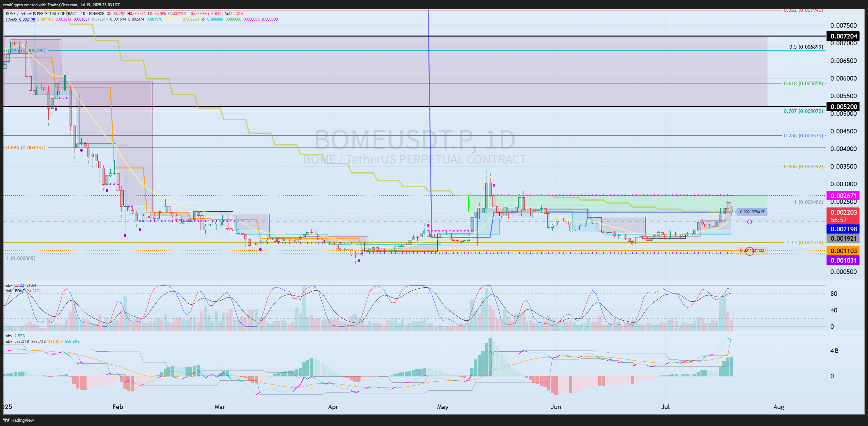Click Jul on the time axis

pos(666,407)
